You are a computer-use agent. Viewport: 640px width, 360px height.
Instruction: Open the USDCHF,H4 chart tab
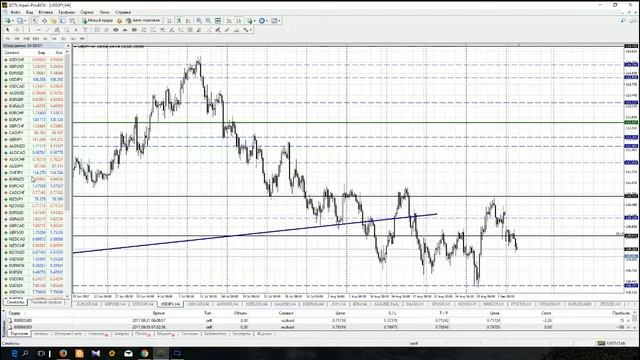click(143, 304)
